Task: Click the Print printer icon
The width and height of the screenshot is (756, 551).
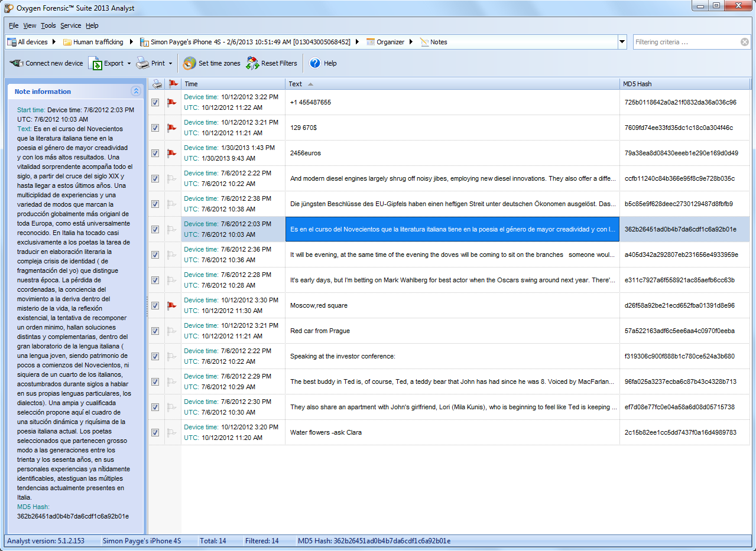Action: coord(142,63)
